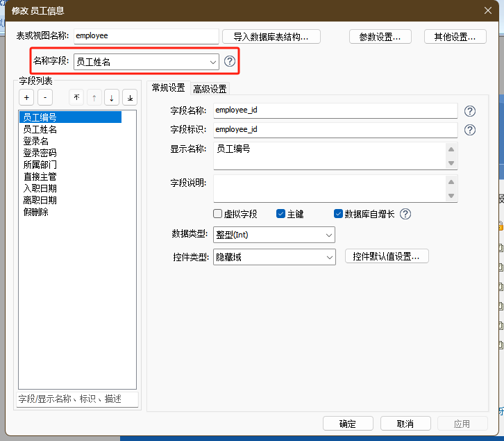Move field to bottom of list
The width and height of the screenshot is (504, 441).
(130, 98)
